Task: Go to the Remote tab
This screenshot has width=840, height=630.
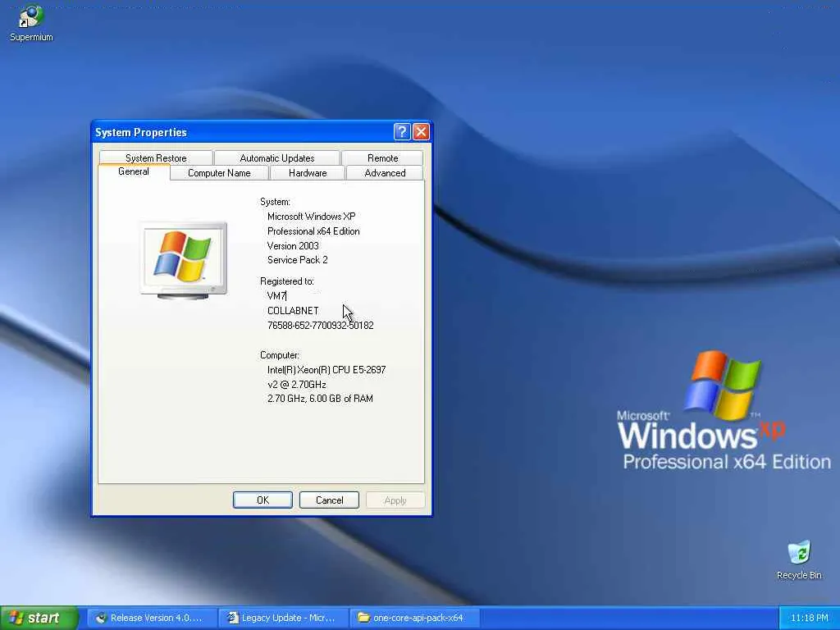Action: pyautogui.click(x=382, y=158)
